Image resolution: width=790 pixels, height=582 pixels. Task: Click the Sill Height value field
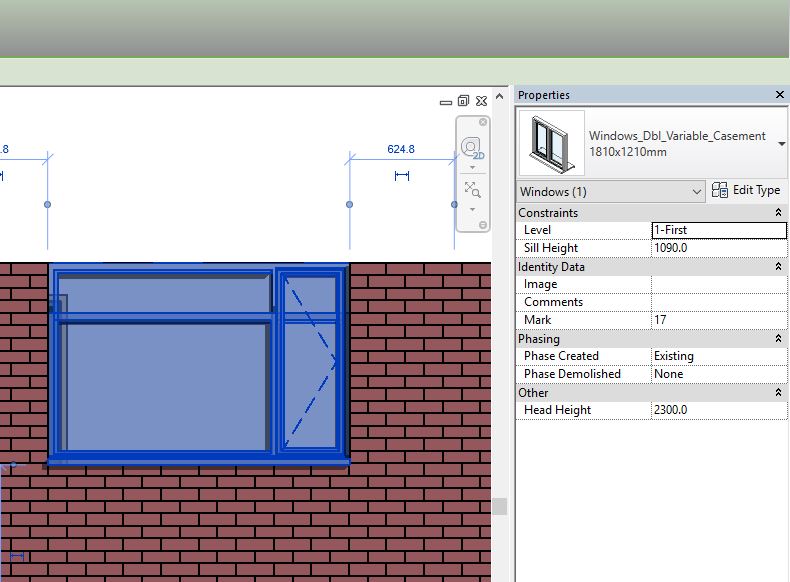[x=718, y=248]
